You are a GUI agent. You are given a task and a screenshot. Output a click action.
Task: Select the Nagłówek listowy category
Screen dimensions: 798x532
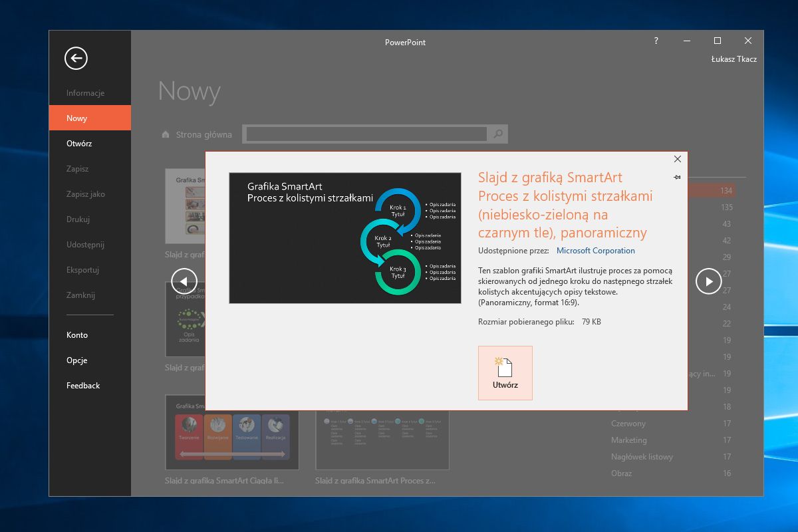pyautogui.click(x=642, y=457)
